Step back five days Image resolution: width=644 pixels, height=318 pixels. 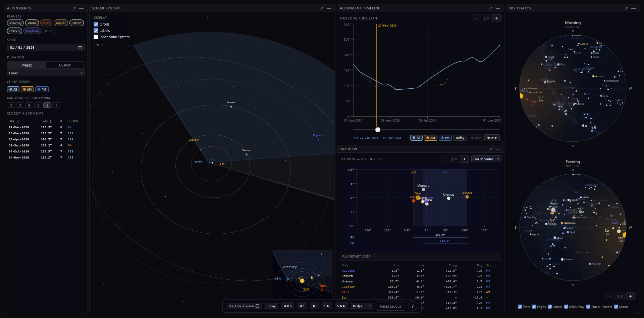tap(287, 306)
